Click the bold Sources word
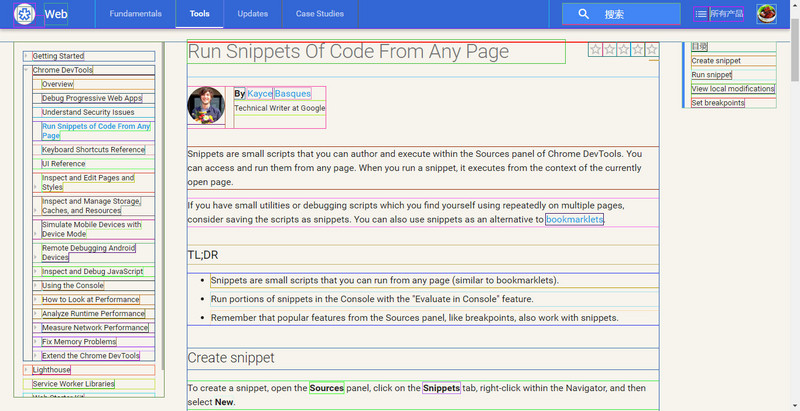The width and height of the screenshot is (800, 411). tap(327, 388)
